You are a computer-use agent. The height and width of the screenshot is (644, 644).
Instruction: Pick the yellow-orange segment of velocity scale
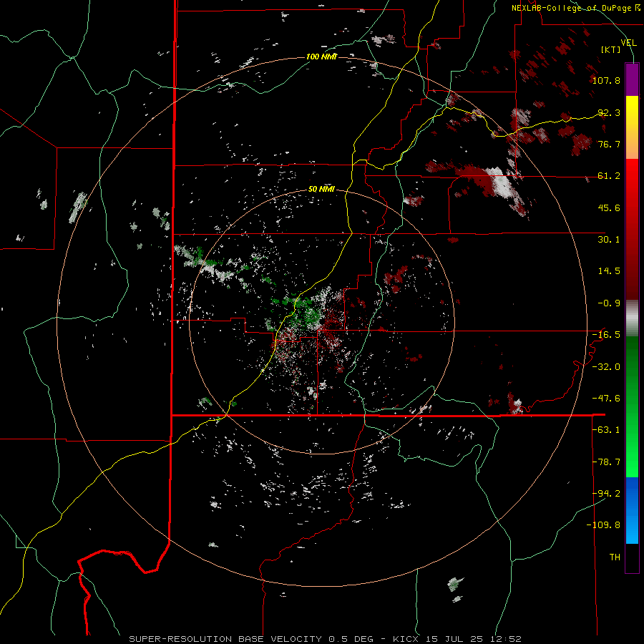tap(632, 127)
